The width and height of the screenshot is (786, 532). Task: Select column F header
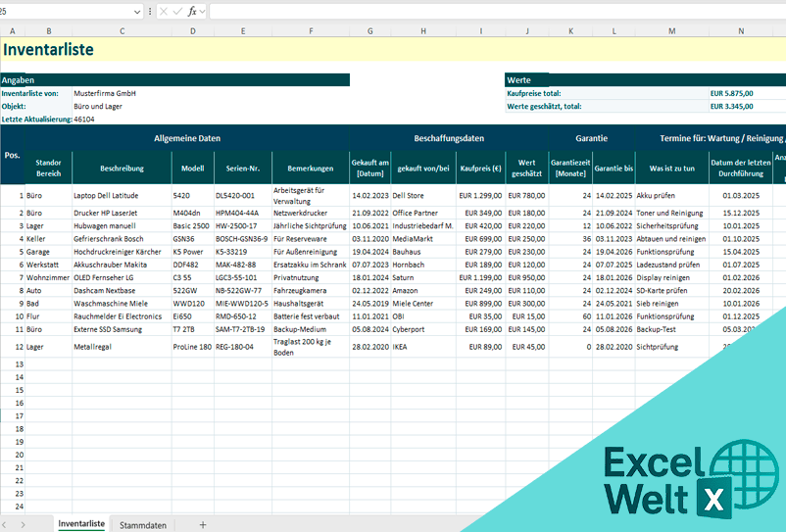coord(310,31)
